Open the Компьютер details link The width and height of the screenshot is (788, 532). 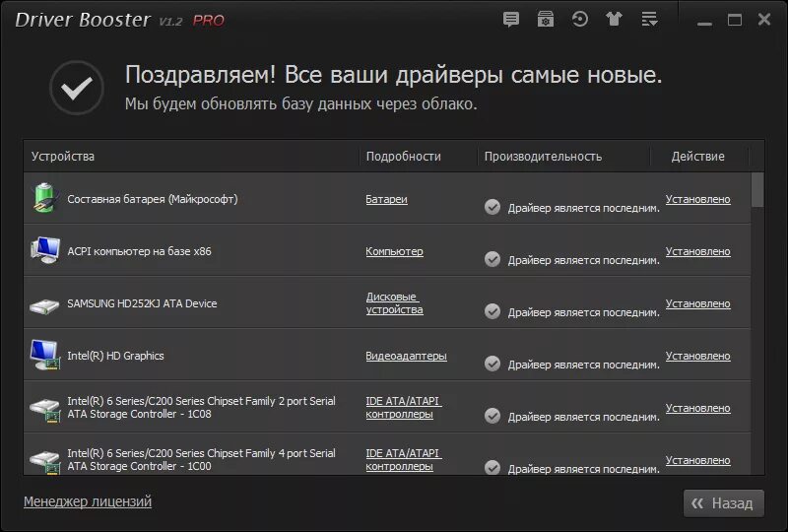[x=395, y=251]
